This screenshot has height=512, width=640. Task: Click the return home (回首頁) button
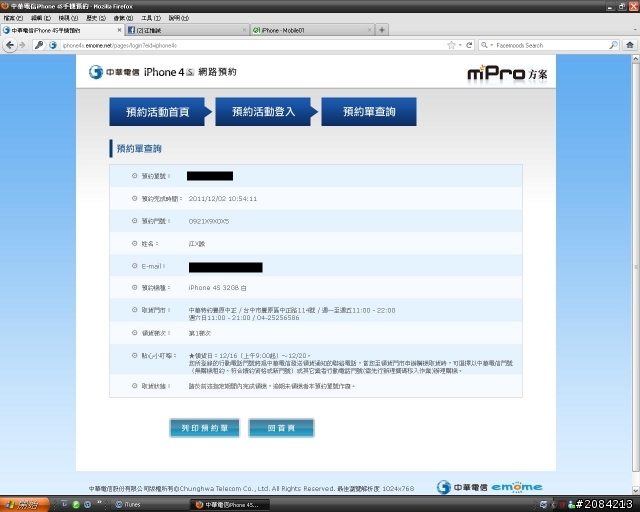281,428
